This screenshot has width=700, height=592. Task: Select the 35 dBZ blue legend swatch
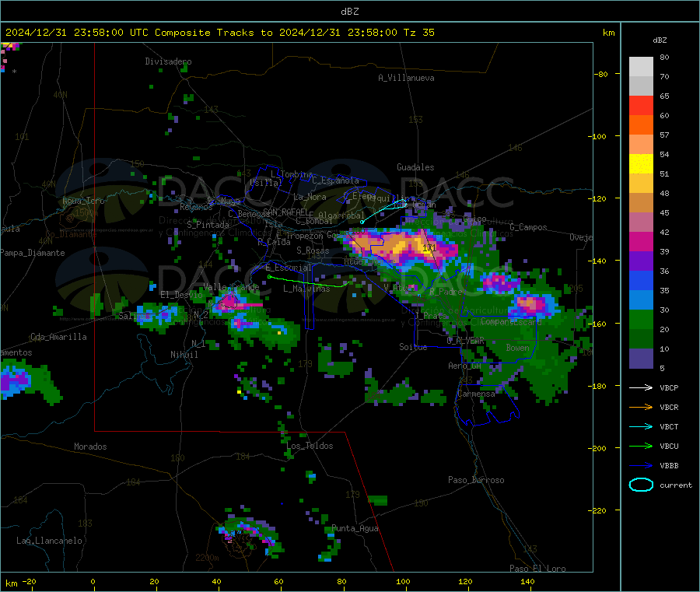click(641, 280)
